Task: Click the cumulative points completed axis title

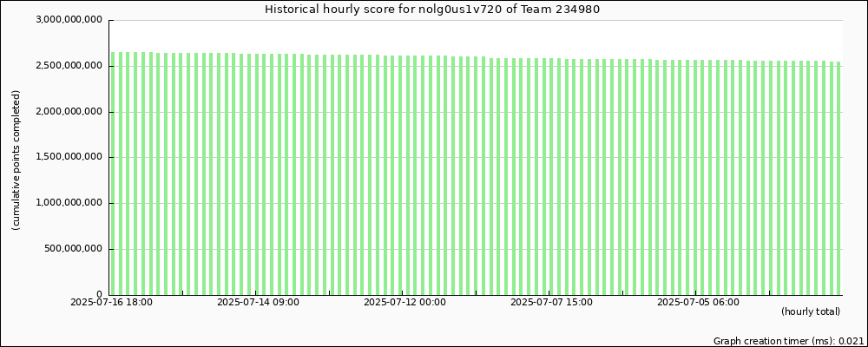Action: pos(16,160)
